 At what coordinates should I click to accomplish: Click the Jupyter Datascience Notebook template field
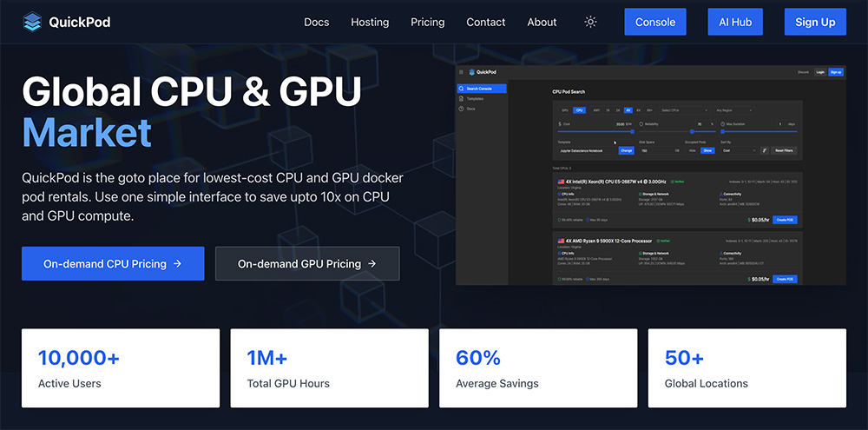point(588,151)
